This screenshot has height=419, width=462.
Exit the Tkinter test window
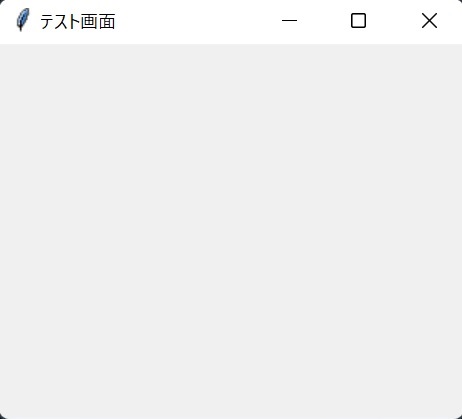[429, 21]
